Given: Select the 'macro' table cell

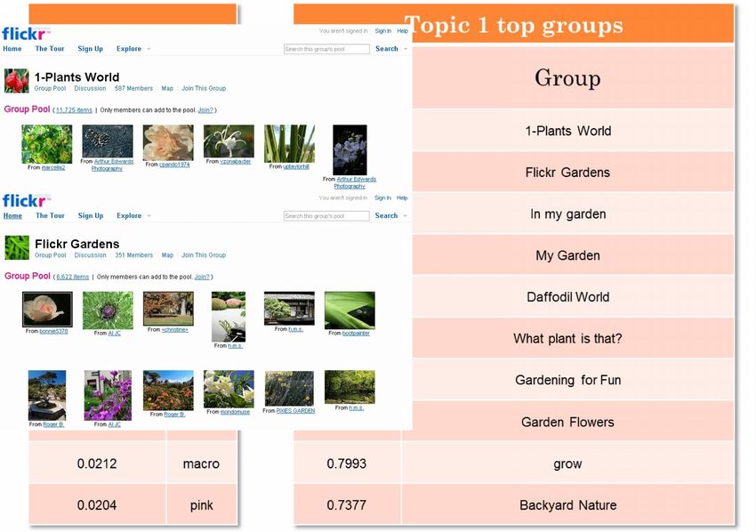Looking at the screenshot, I should pos(202,463).
